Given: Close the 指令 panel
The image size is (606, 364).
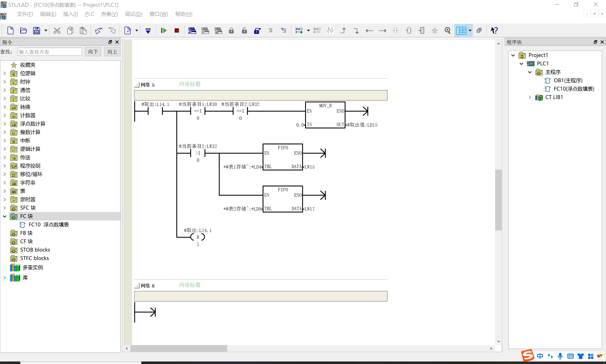Looking at the screenshot, I should pyautogui.click(x=117, y=42).
